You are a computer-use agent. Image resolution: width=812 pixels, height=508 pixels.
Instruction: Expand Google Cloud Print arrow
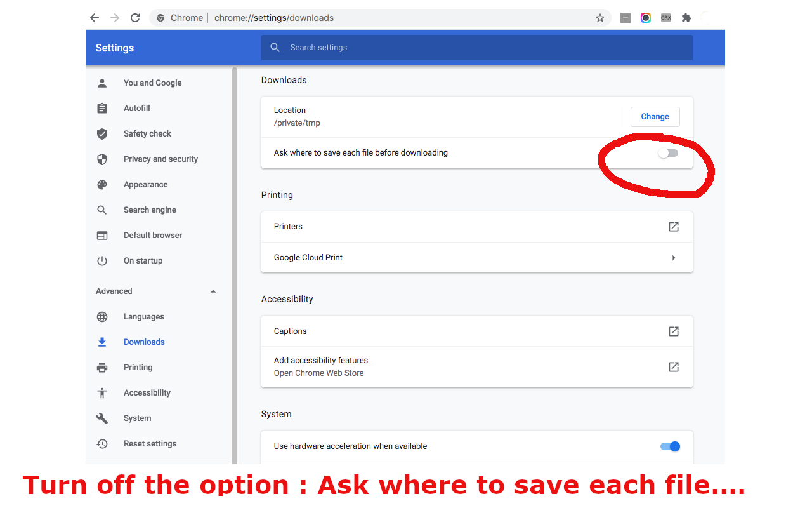674,258
